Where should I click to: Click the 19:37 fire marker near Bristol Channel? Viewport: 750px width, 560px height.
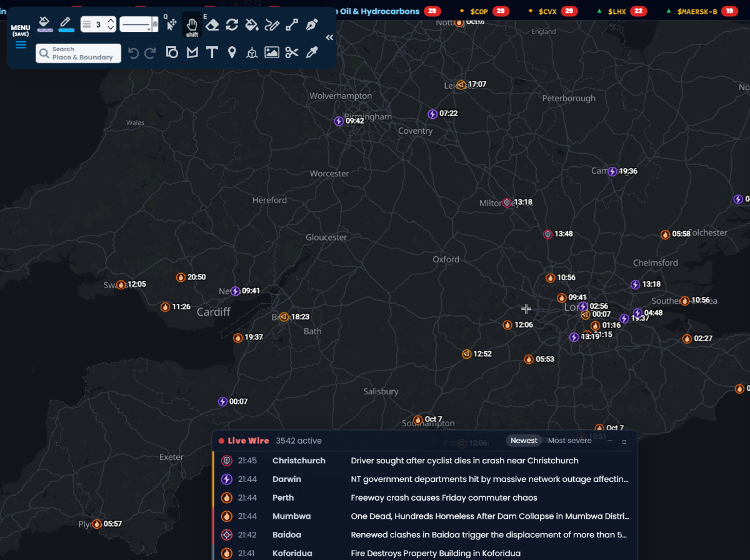tap(238, 337)
